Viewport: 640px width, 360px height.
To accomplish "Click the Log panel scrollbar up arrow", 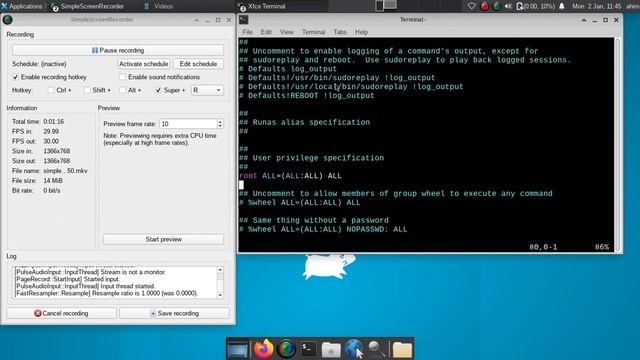I will (220, 270).
